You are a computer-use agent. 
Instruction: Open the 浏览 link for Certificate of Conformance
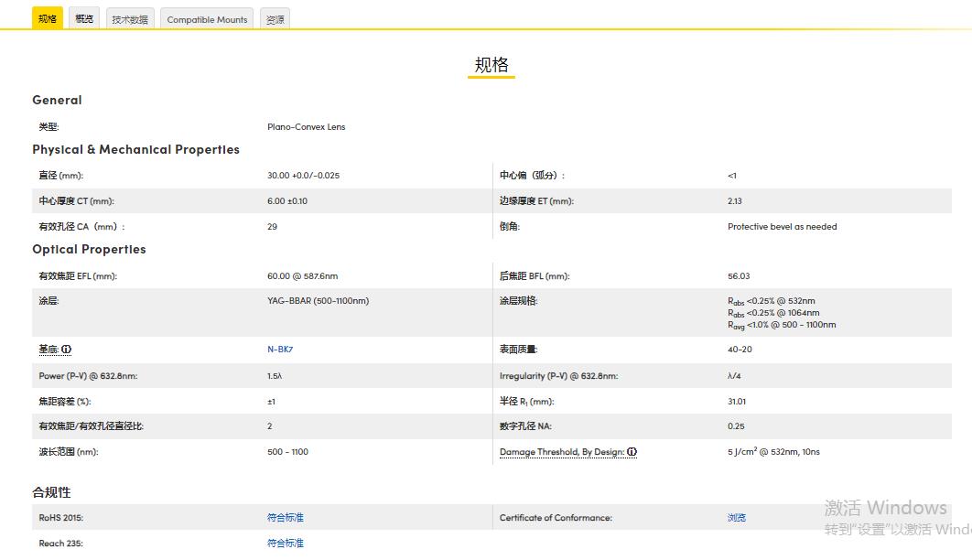tap(737, 517)
